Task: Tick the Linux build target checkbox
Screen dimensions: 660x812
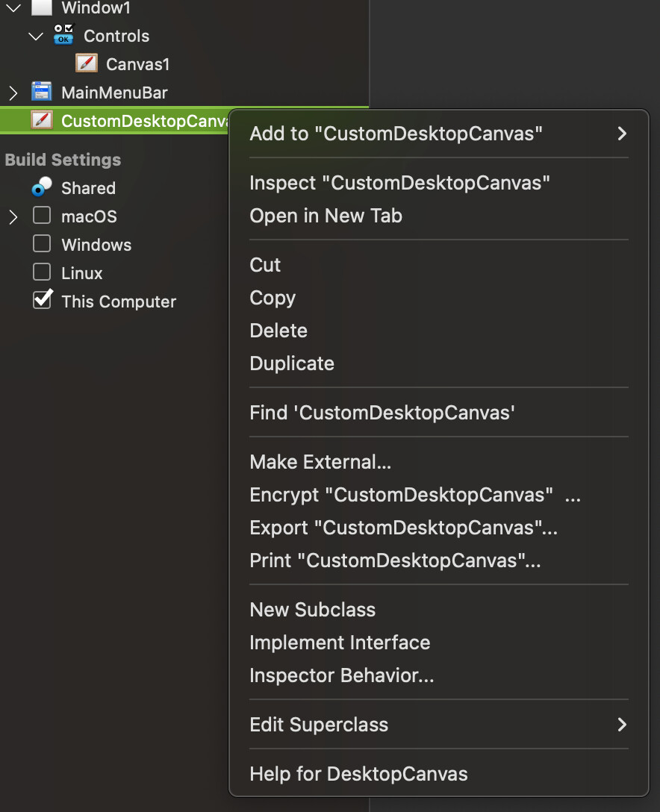Action: tap(42, 272)
